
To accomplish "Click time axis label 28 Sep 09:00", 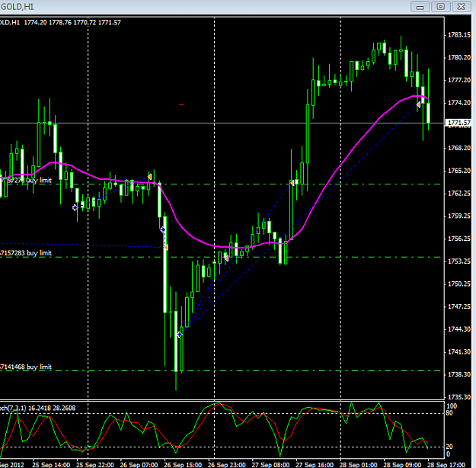I will 402,465.
